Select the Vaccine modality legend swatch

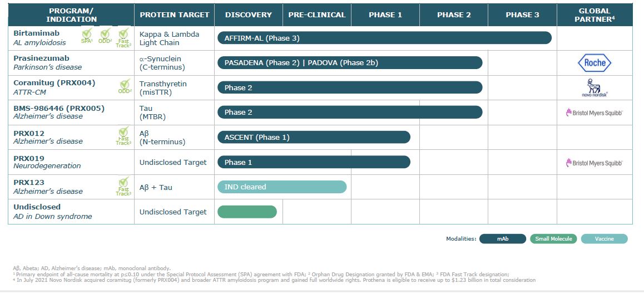click(x=604, y=239)
